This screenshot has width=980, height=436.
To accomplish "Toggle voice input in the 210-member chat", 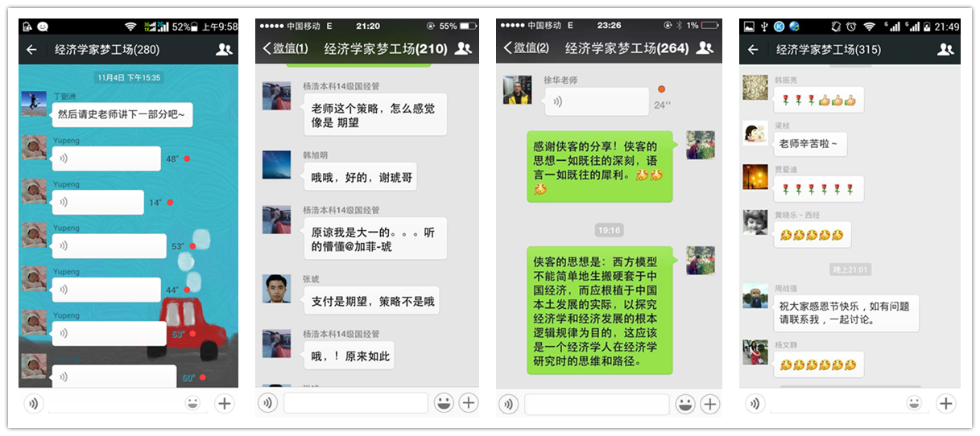I will pyautogui.click(x=268, y=403).
